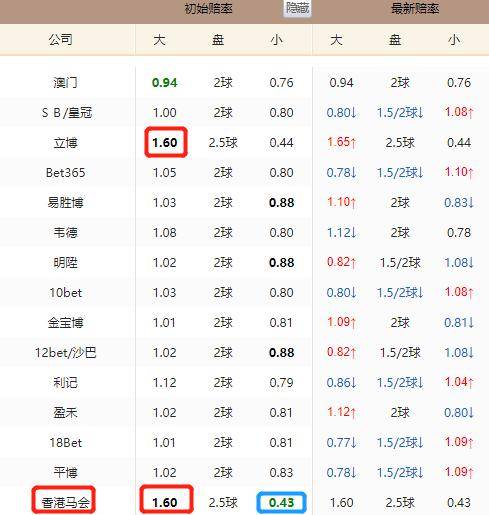Click the 隐藏 button in the header
The width and height of the screenshot is (489, 515).
coord(297,8)
